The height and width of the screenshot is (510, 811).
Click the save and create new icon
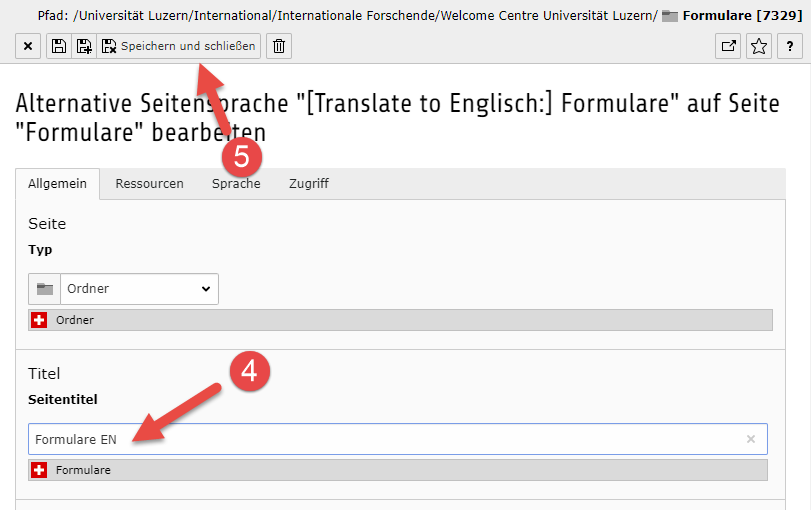pyautogui.click(x=84, y=46)
